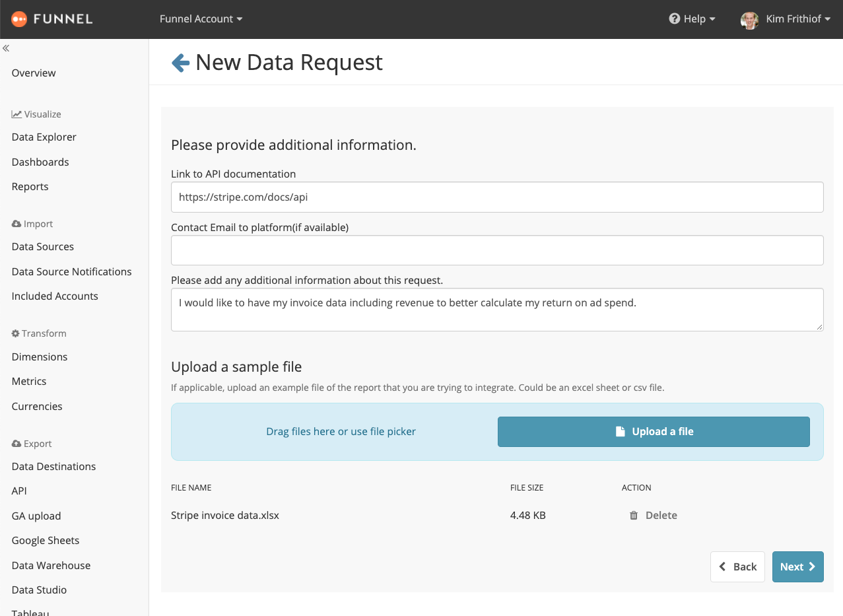Click the blue back arrow beside New Data Request

pos(180,63)
